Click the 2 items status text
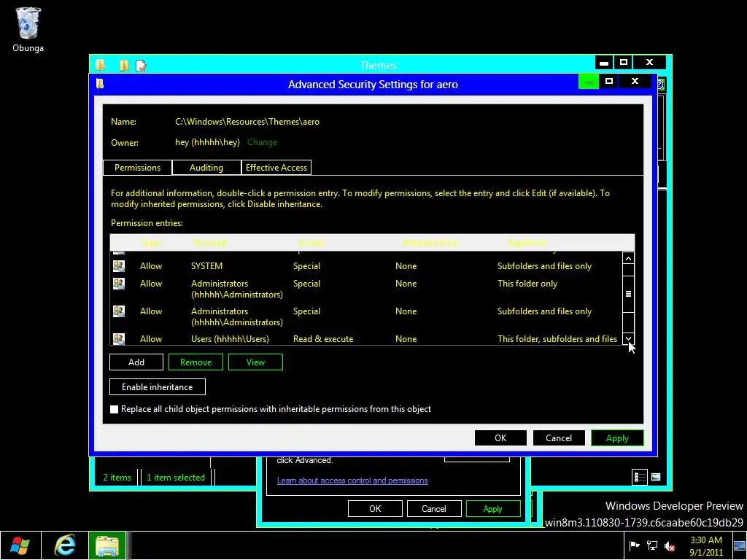Viewport: 747px width, 560px height. [x=117, y=477]
